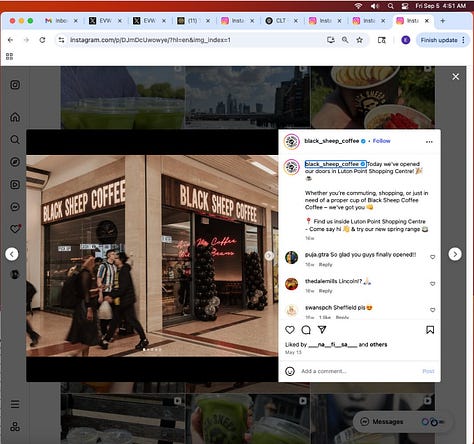Image resolution: width=474 pixels, height=444 pixels.
Task: Like swanspch's comment
Action: click(x=432, y=310)
